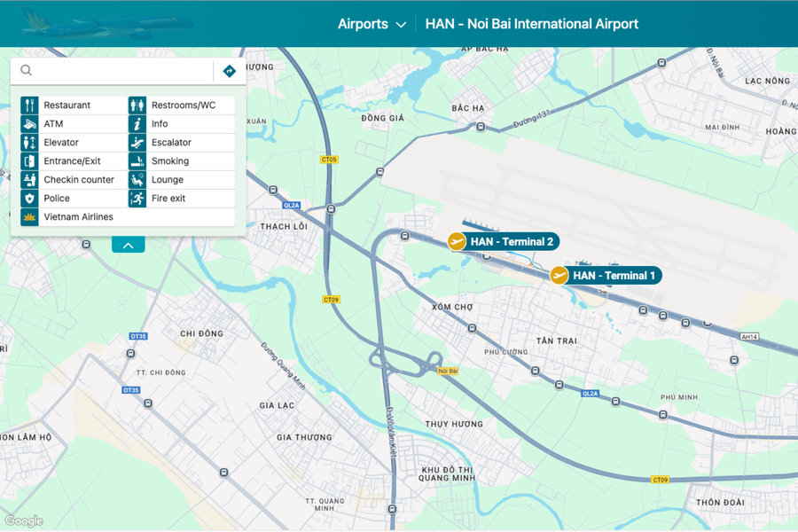Click the HAN - Terminal 2 plane marker

point(457,241)
